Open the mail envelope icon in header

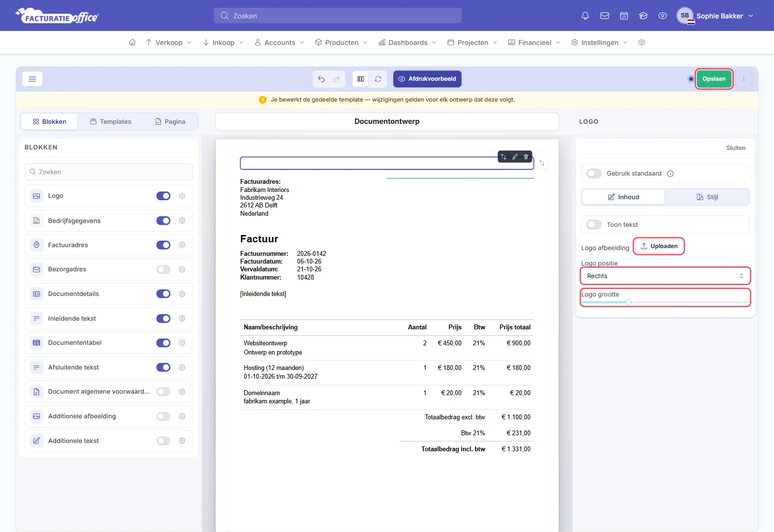(605, 15)
